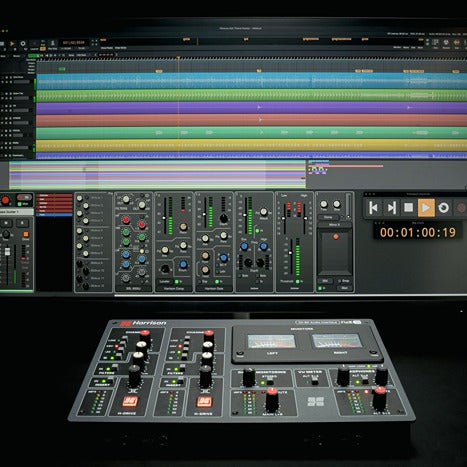This screenshot has width=467, height=467.
Task: Toggle the Threshold In green button
Action: click(x=298, y=282)
